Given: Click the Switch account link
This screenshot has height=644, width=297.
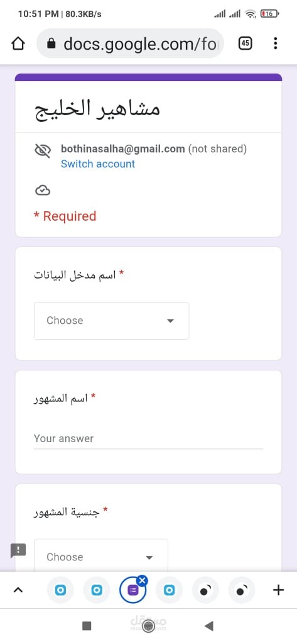Looking at the screenshot, I should pyautogui.click(x=97, y=164).
